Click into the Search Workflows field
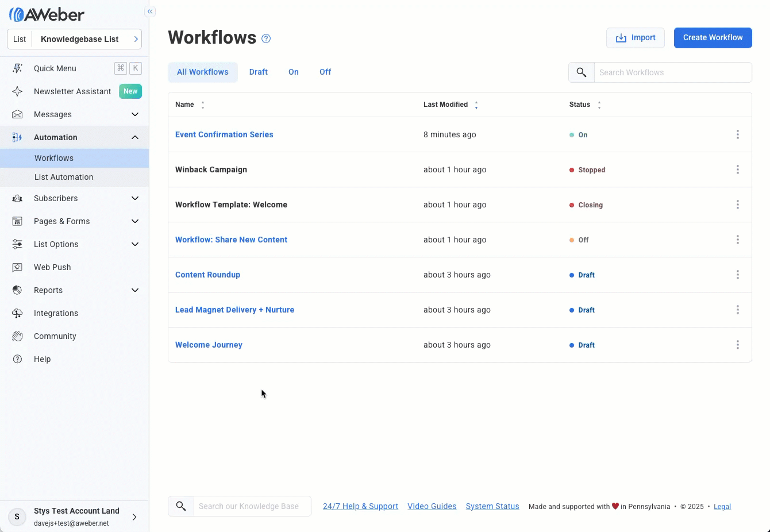This screenshot has height=532, width=770. coord(672,72)
